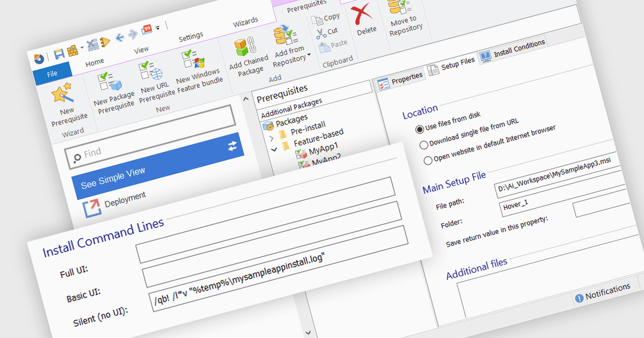Open the Setup Files tab

pyautogui.click(x=451, y=66)
